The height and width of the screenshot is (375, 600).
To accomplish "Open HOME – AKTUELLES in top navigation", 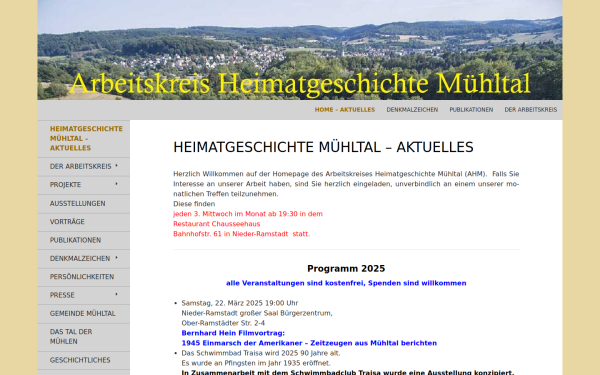I will point(345,110).
